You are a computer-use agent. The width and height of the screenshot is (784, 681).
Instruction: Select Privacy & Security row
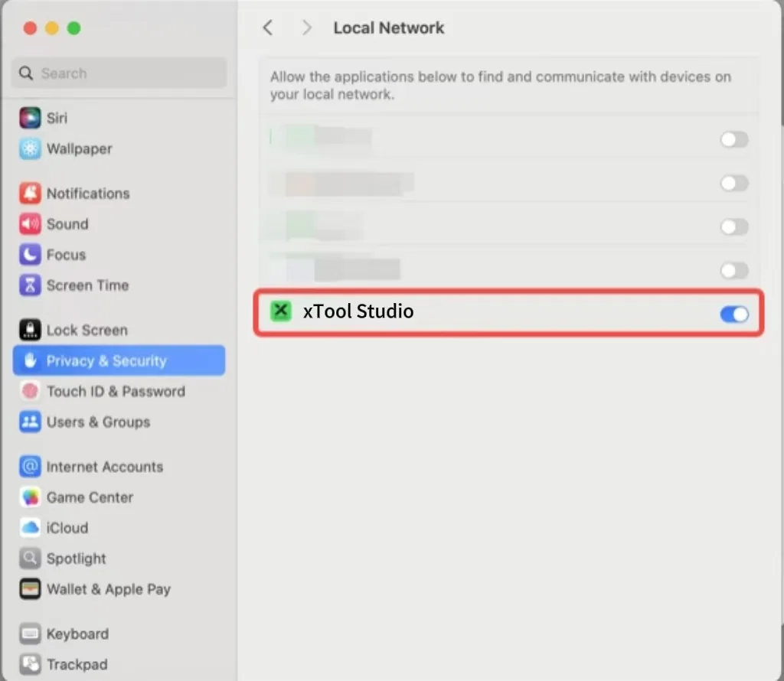click(x=119, y=360)
